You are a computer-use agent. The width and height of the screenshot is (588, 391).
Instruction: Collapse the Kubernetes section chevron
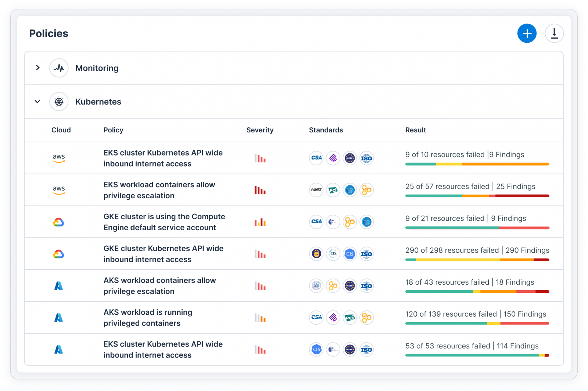(37, 102)
